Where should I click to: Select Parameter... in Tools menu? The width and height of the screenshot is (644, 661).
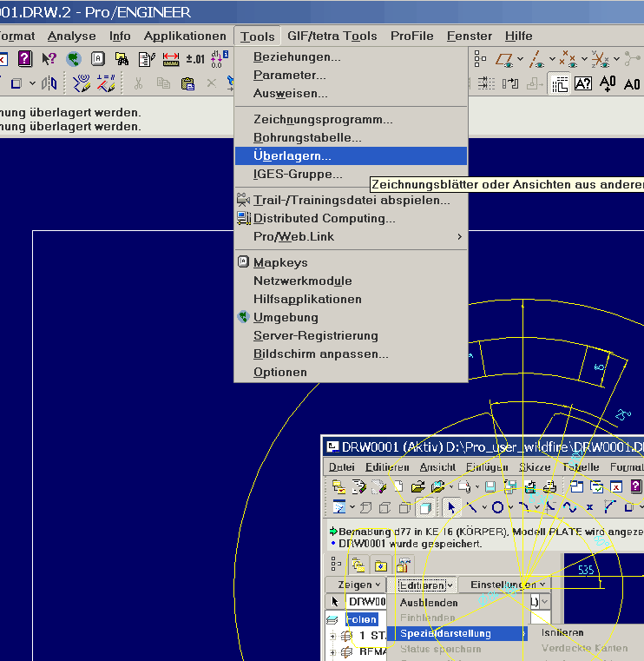coord(351,75)
